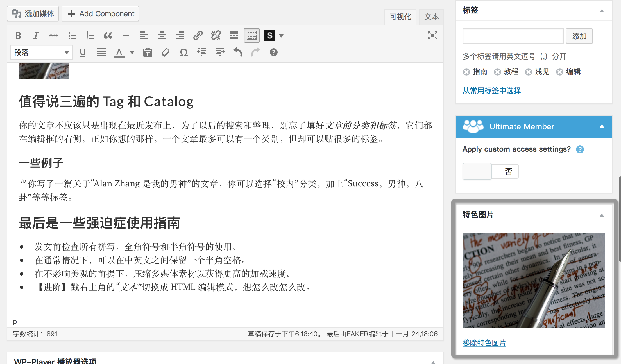The height and width of the screenshot is (364, 621).
Task: Open the 段落 paragraph format dropdown
Action: click(41, 53)
